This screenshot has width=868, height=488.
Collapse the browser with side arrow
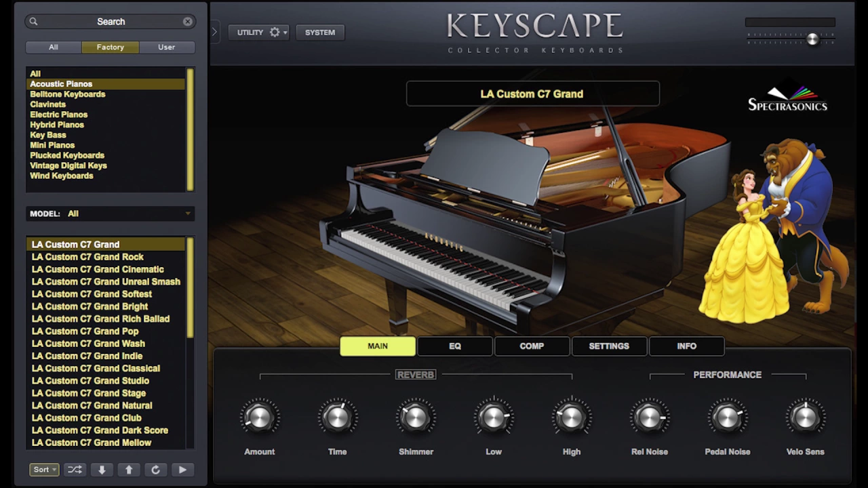(x=214, y=32)
